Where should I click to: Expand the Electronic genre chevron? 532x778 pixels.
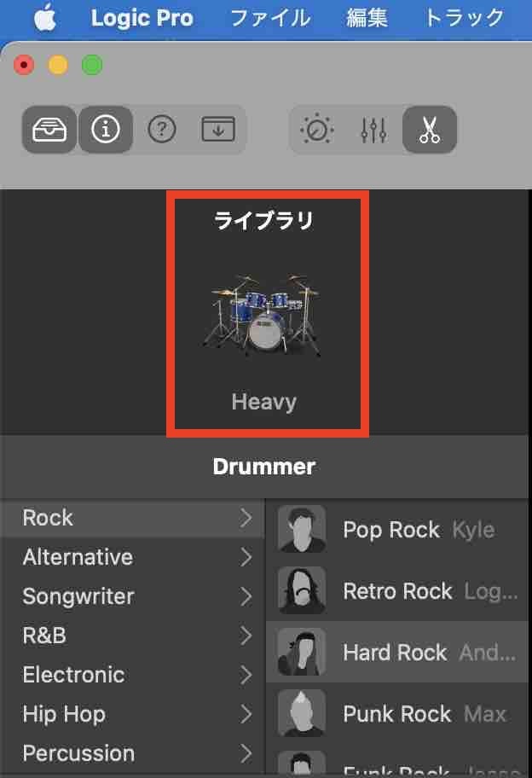click(x=246, y=675)
